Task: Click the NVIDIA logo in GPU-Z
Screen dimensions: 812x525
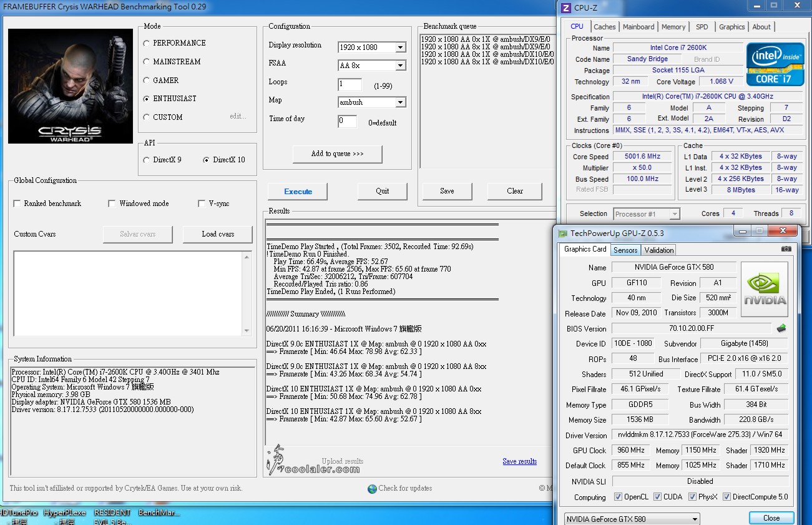Action: (x=765, y=289)
